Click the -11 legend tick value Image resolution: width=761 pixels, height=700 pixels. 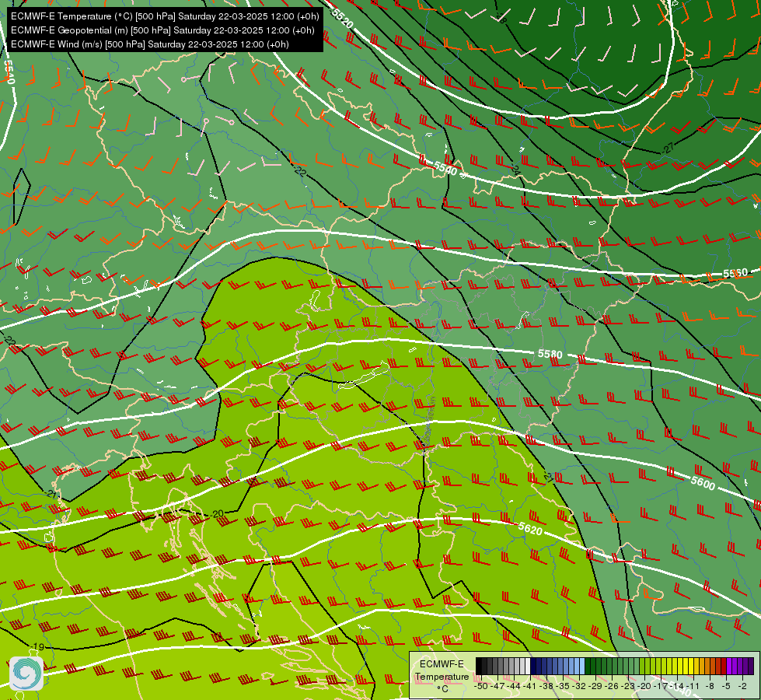pos(693,687)
